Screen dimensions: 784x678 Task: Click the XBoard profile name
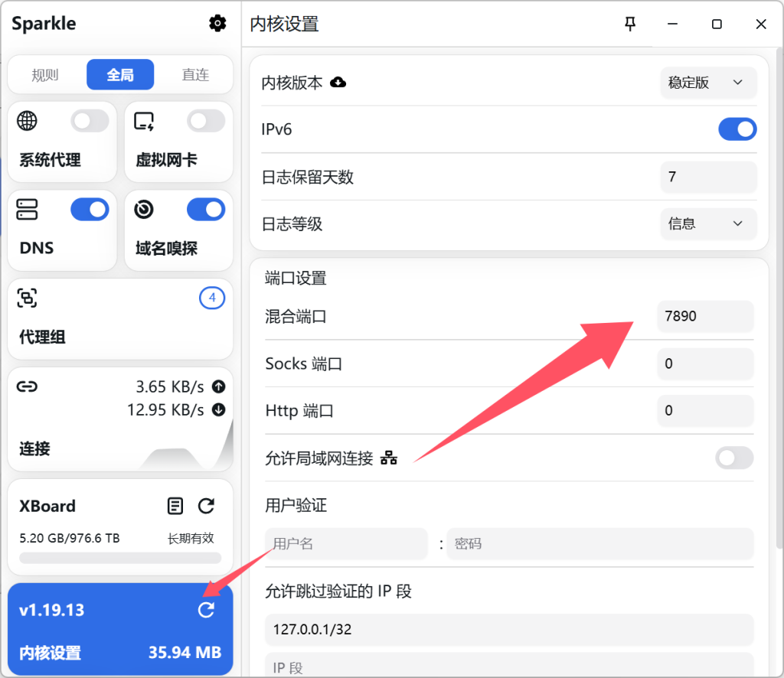pyautogui.click(x=47, y=506)
